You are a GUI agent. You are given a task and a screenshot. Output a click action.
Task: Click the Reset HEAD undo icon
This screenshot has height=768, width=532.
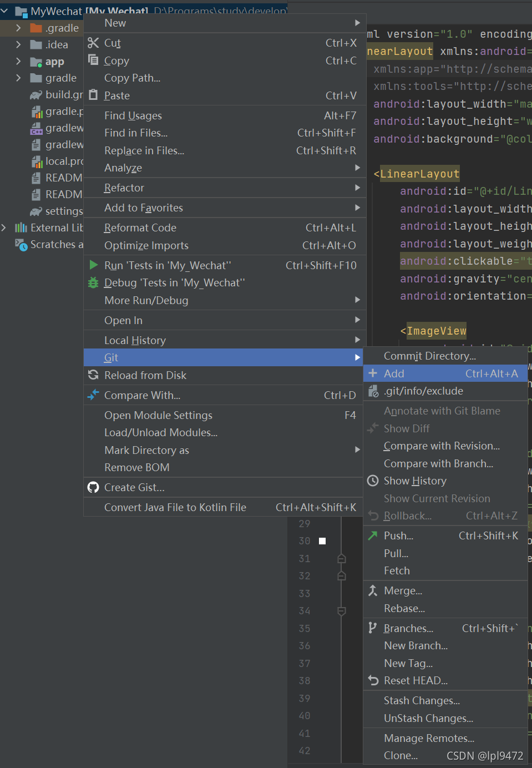tap(373, 680)
